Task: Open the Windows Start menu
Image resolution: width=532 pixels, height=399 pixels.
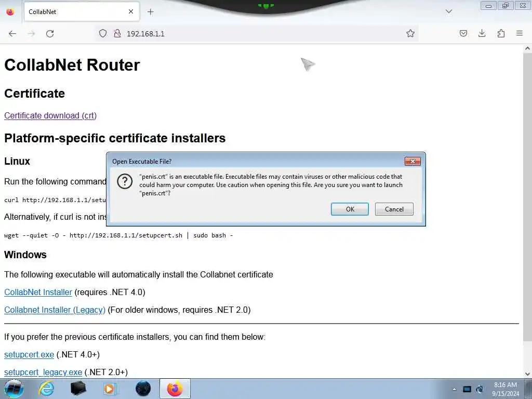Action: pos(14,389)
